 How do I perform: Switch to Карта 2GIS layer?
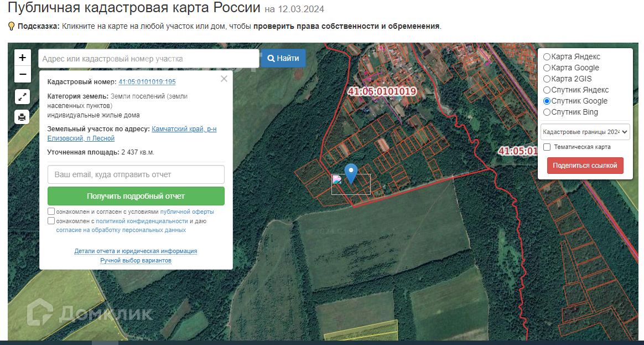[547, 79]
